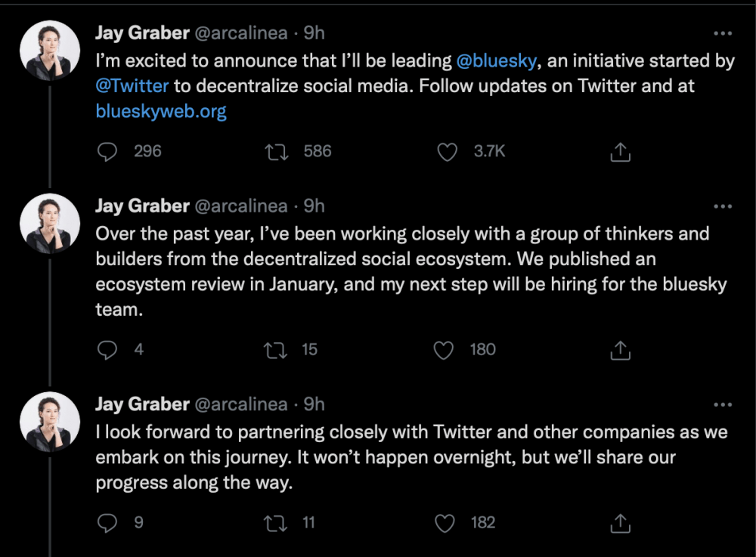Open the @bluesky mention link
This screenshot has height=557, width=756.
click(496, 60)
